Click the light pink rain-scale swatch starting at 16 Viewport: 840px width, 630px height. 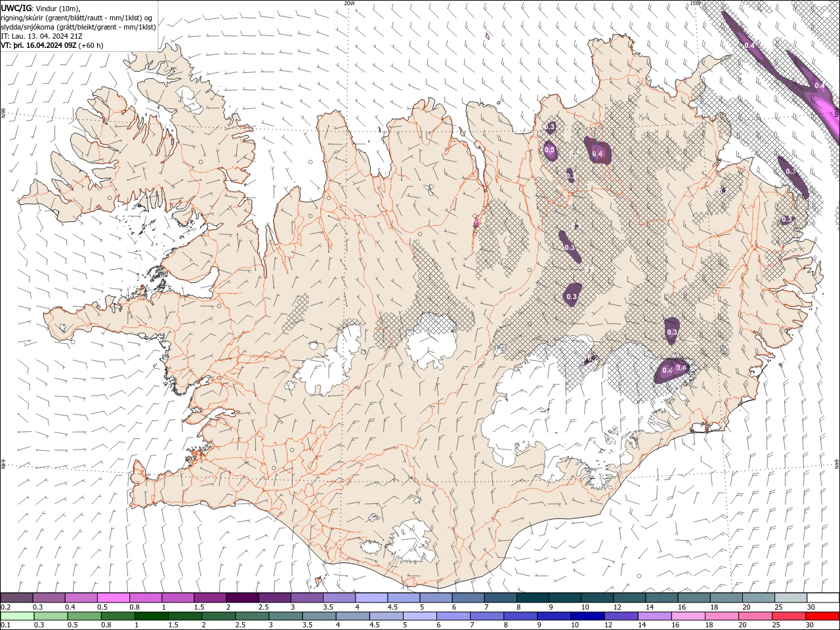pos(688,616)
